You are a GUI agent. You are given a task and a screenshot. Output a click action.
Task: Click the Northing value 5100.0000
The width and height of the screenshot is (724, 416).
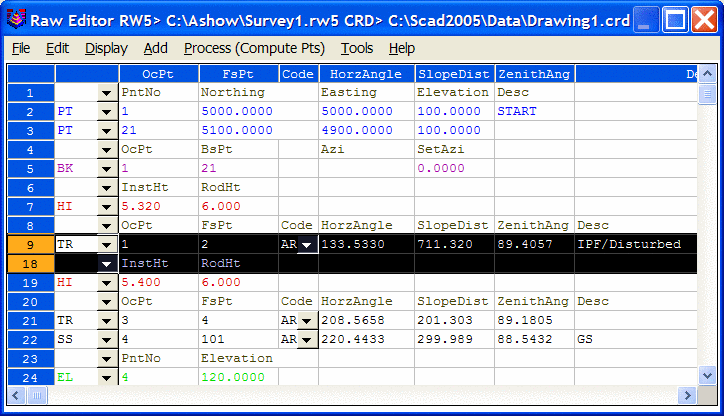click(x=238, y=130)
